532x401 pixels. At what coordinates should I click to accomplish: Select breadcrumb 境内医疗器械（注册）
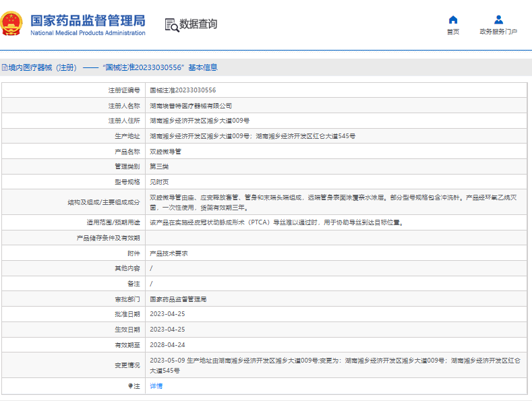coord(42,67)
